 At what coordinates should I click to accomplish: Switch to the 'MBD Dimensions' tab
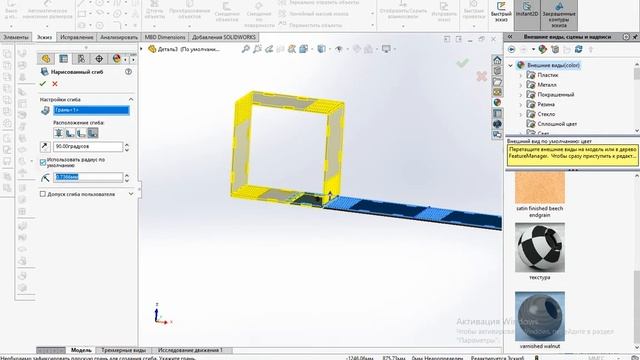[x=165, y=37]
